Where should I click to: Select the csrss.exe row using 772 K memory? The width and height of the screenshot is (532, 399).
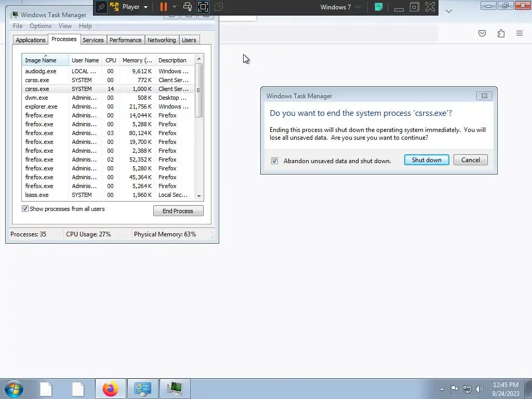108,80
